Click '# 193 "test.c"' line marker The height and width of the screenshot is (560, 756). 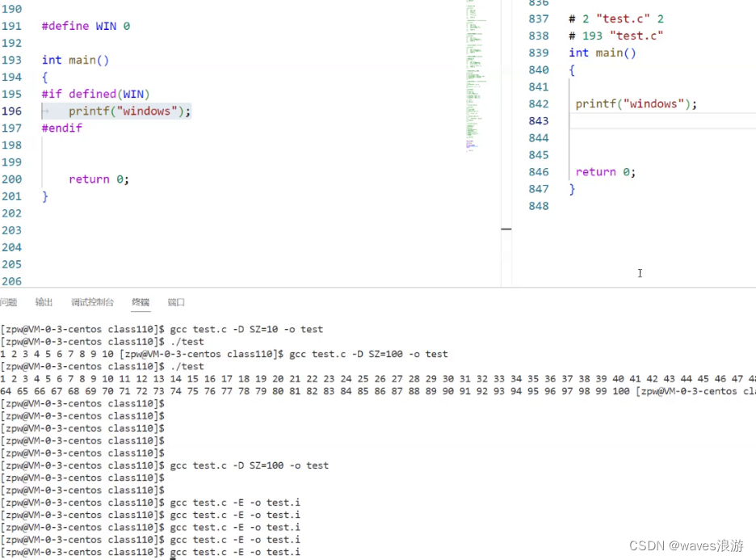pos(616,36)
